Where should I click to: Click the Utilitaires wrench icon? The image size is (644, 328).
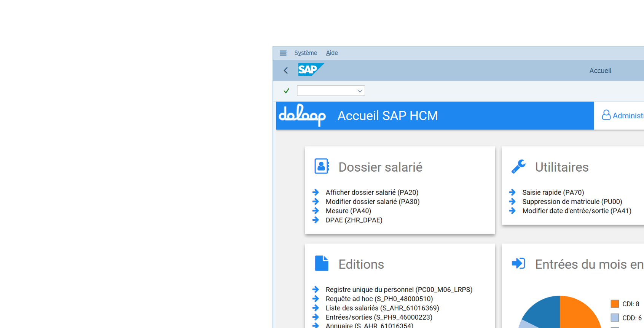click(x=518, y=166)
